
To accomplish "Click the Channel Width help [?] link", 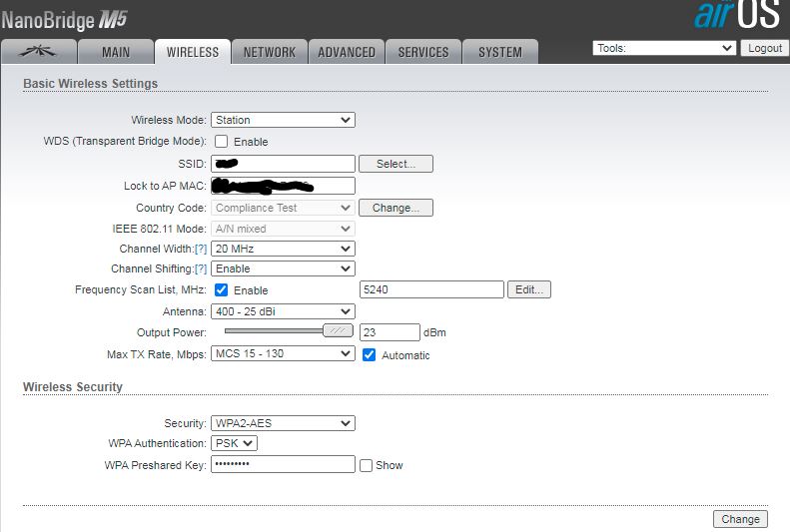I will click(x=201, y=249).
